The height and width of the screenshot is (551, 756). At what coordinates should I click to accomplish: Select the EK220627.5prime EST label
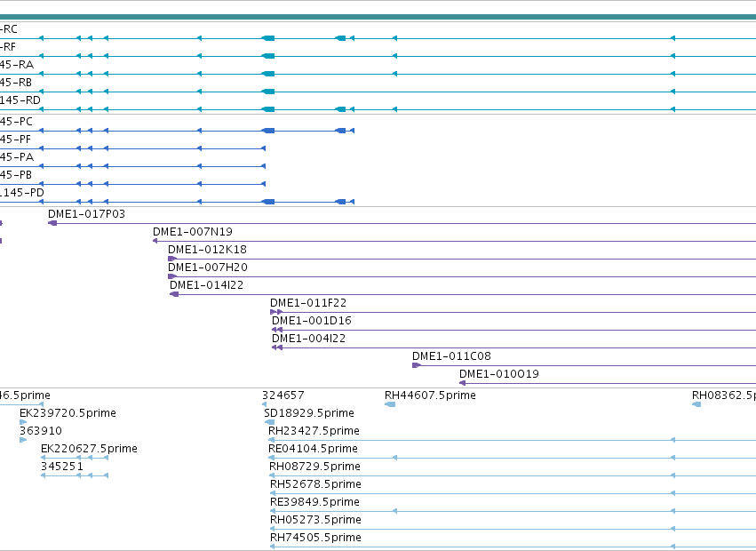[x=89, y=449]
